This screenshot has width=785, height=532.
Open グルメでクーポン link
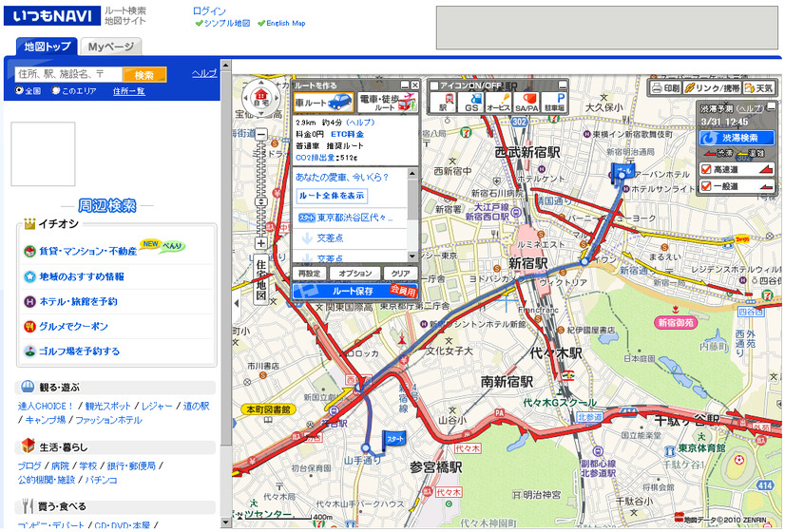point(73,326)
